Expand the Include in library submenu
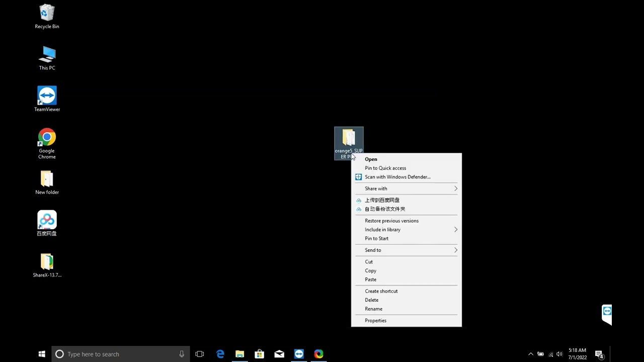Screen dimensions: 644x362 (406, 230)
